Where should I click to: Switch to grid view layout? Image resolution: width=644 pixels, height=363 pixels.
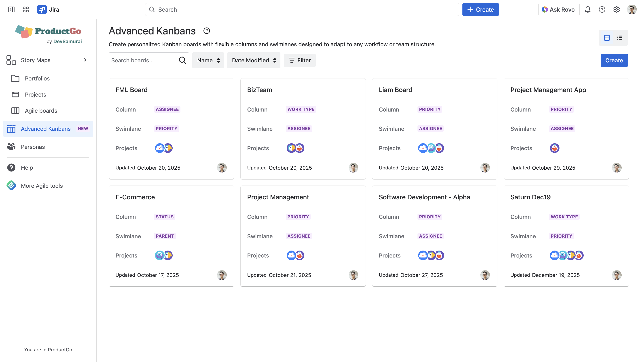607,38
